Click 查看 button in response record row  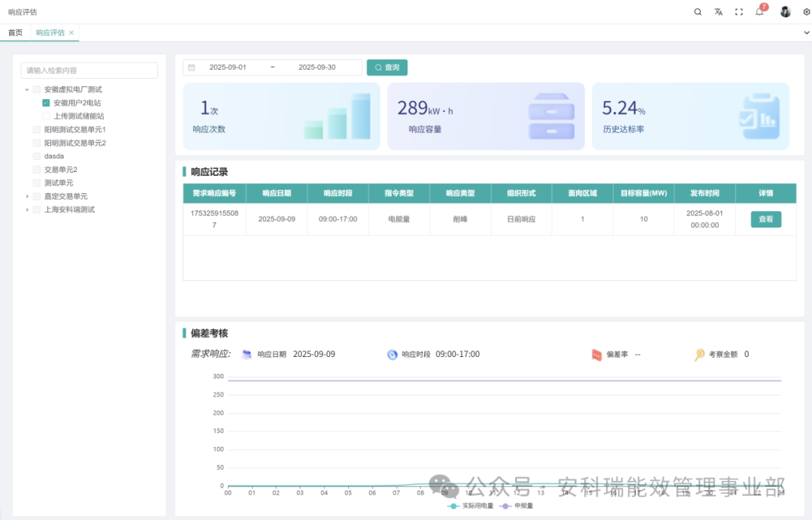pos(765,219)
